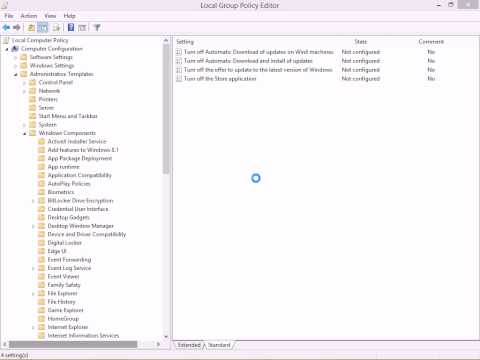This screenshot has width=480, height=360.
Task: Select 'Turn off Automatic Download and Install of updates'
Action: tap(248, 61)
